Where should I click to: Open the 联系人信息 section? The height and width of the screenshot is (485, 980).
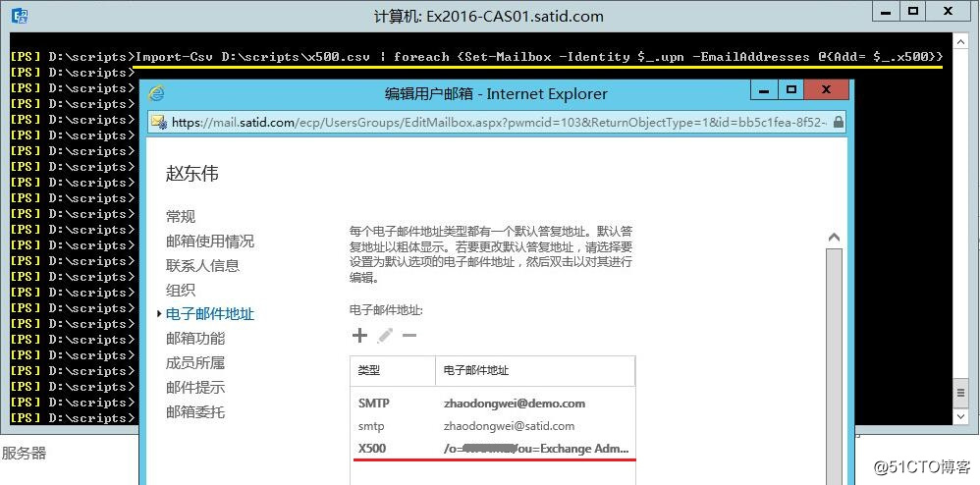coord(202,266)
